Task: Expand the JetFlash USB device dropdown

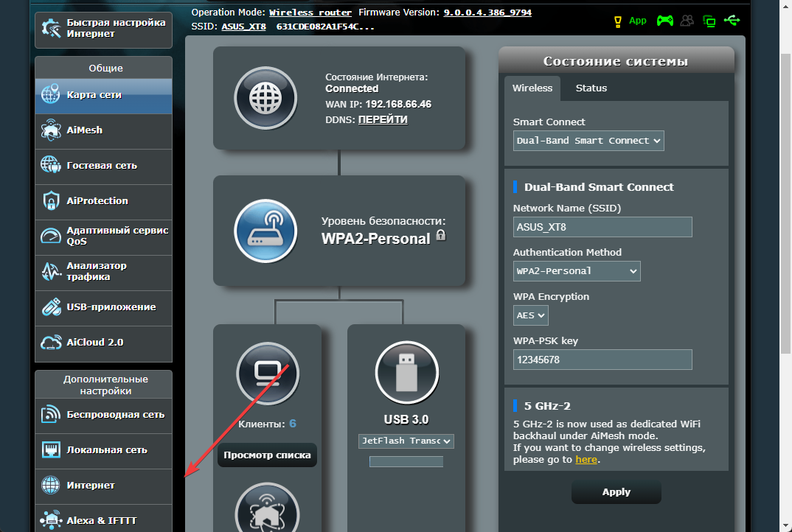Action: click(406, 441)
